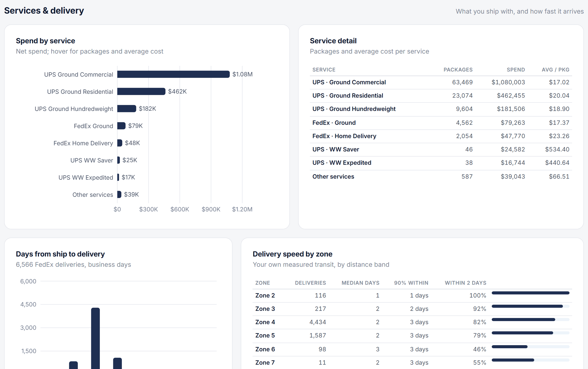Click the $534.40 average cost cell
Image resolution: width=588 pixels, height=369 pixels.
click(557, 149)
